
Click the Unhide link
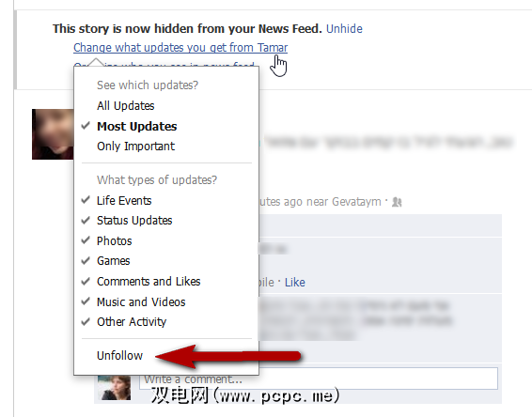[x=344, y=29]
